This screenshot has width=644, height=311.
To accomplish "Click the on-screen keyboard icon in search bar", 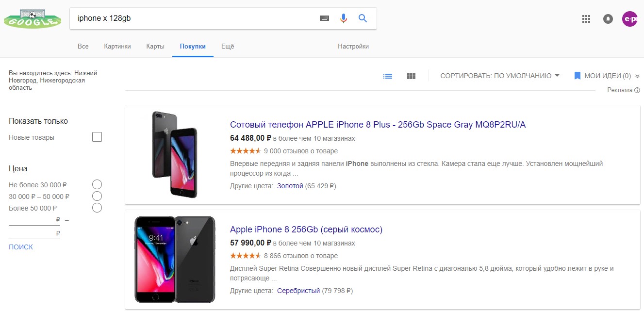I will 324,18.
